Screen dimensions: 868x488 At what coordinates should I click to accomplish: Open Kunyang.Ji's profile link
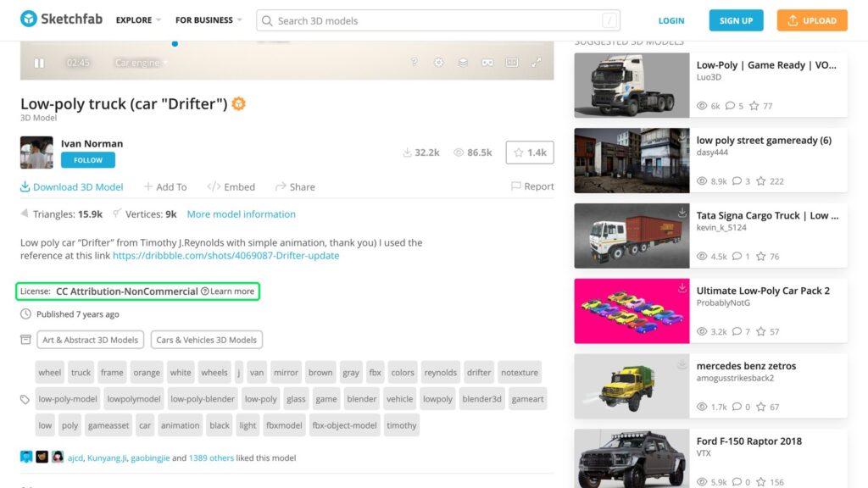[x=107, y=458]
